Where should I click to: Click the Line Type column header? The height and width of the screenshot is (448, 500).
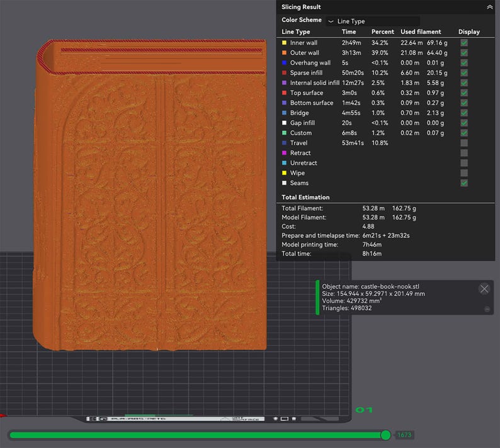(295, 32)
